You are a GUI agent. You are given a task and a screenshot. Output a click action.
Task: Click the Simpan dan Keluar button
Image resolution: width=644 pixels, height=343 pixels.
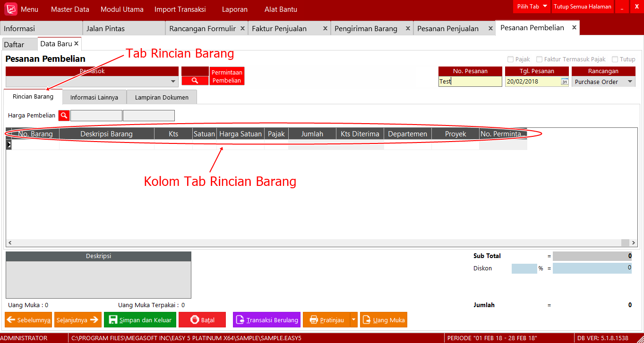coord(140,319)
